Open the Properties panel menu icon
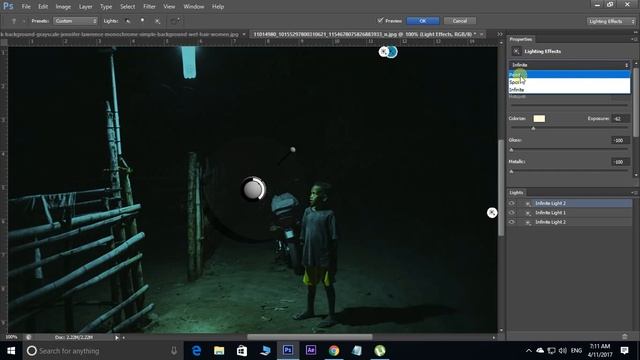Image resolution: width=640 pixels, height=360 pixels. 634,39
